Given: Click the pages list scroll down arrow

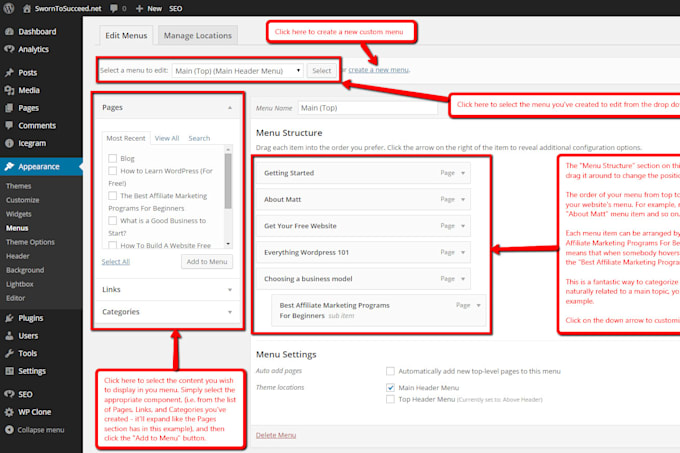Looking at the screenshot, I should pyautogui.click(x=228, y=244).
